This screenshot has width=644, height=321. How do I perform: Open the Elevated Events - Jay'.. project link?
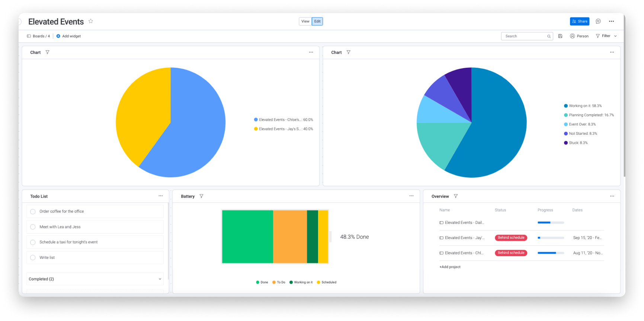point(464,238)
